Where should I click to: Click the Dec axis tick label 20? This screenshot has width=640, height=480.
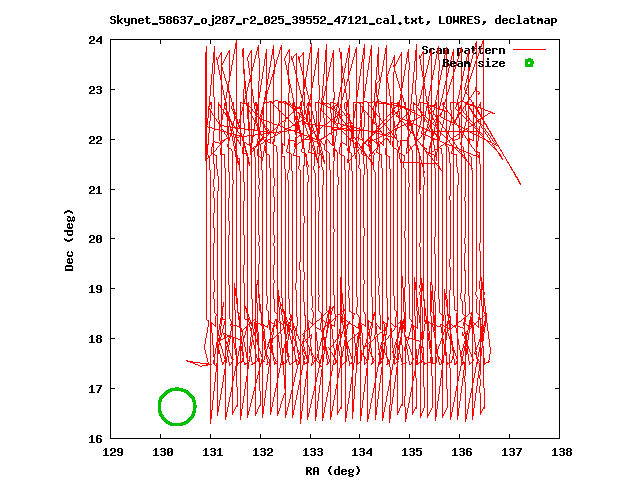coord(96,239)
